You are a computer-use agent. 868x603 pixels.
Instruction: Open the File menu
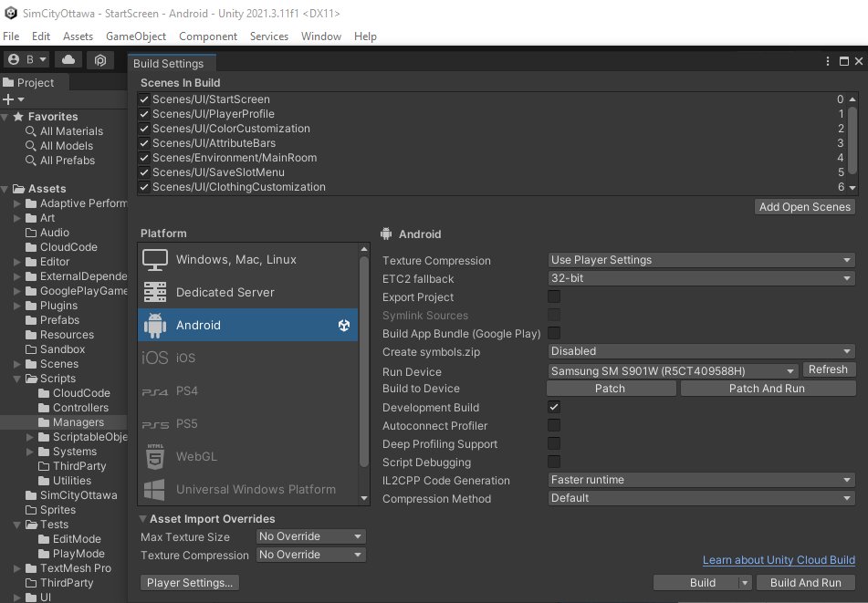[11, 36]
